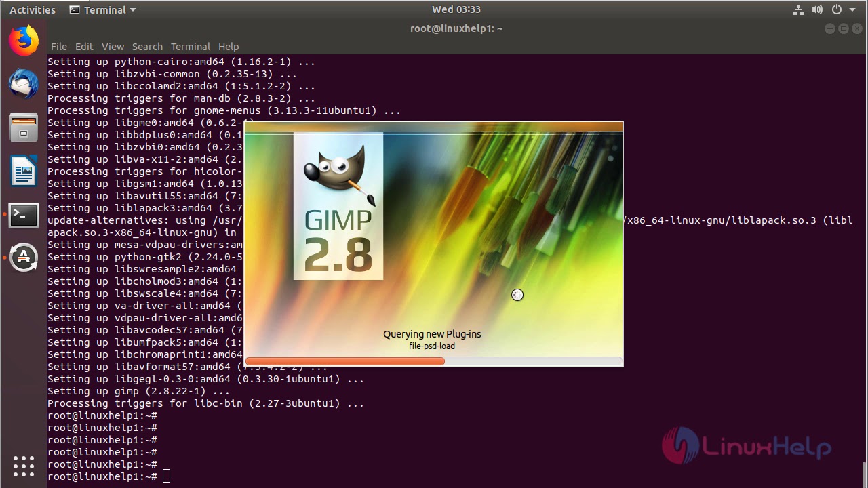Click the "Setting up libswresample2:amd64" line
The width and height of the screenshot is (868, 488).
(x=142, y=269)
